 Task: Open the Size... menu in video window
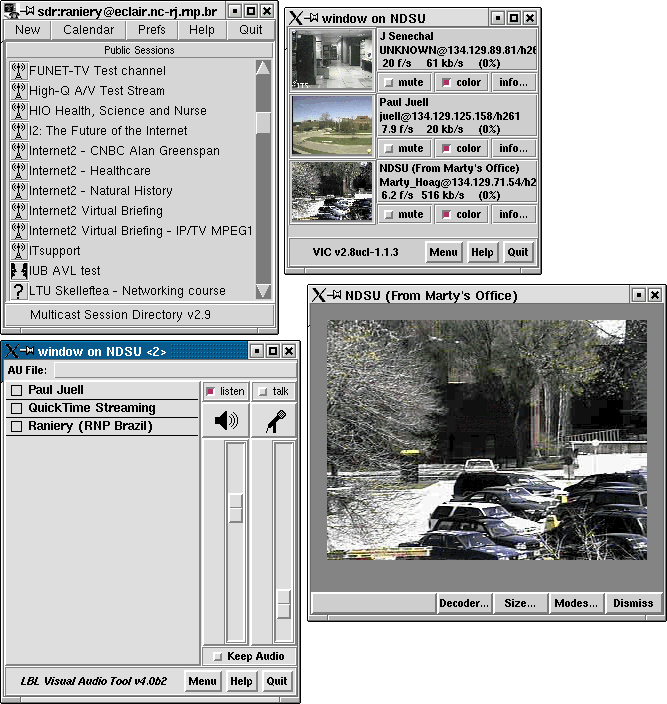[520, 603]
